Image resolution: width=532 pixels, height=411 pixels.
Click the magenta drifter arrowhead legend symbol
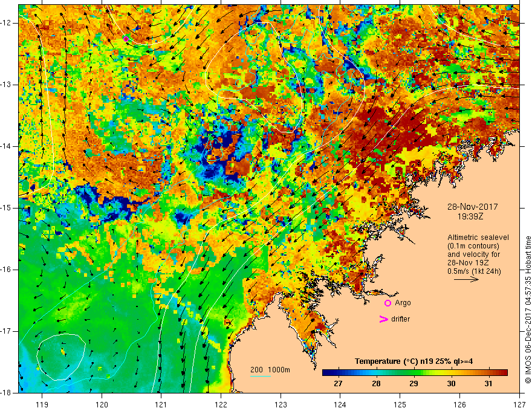(384, 319)
